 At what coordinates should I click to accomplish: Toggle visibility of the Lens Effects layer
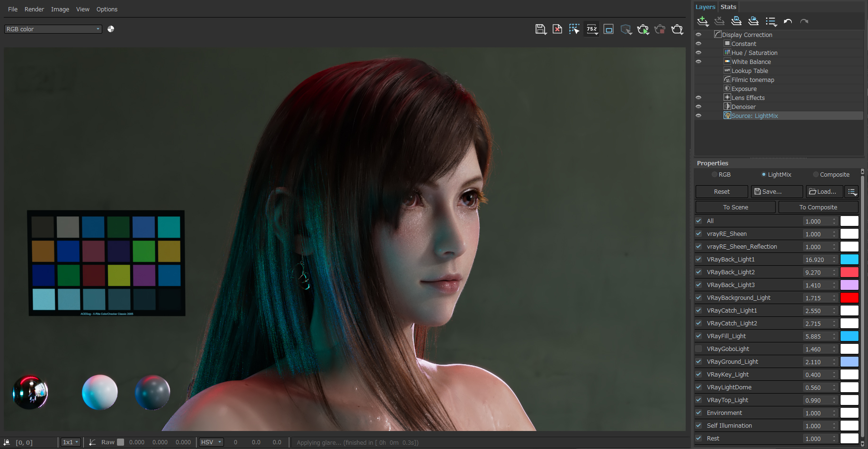(698, 98)
